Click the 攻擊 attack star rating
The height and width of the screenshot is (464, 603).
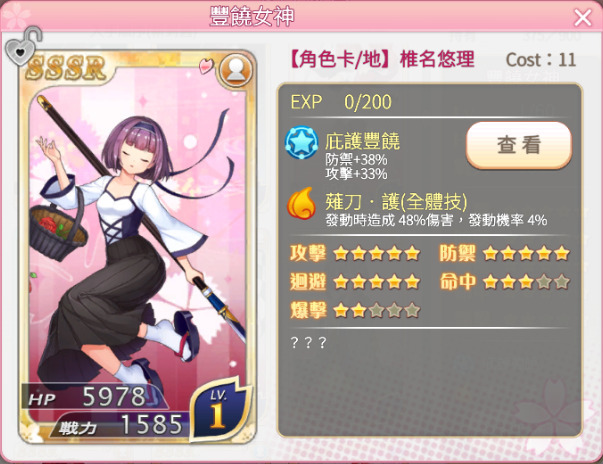coord(354,253)
